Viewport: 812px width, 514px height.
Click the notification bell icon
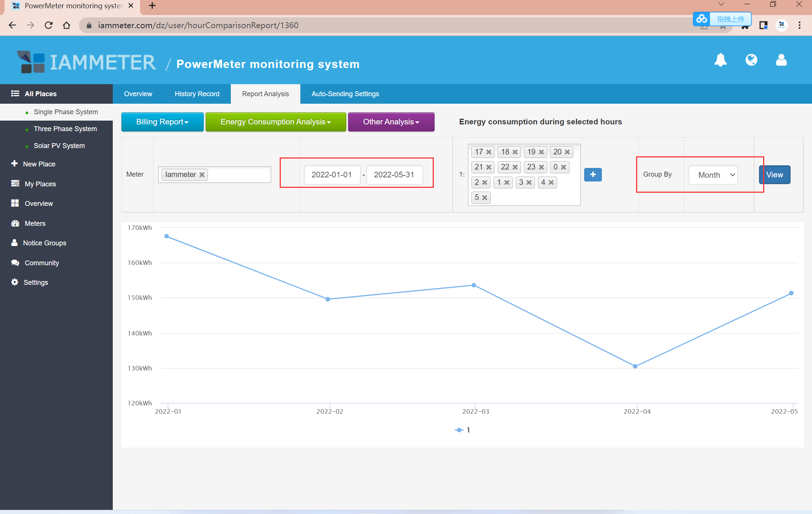tap(720, 60)
